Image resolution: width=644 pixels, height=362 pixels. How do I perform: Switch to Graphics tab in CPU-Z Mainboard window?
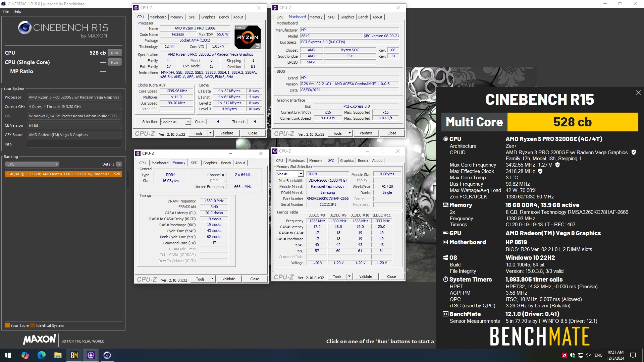coord(347,17)
